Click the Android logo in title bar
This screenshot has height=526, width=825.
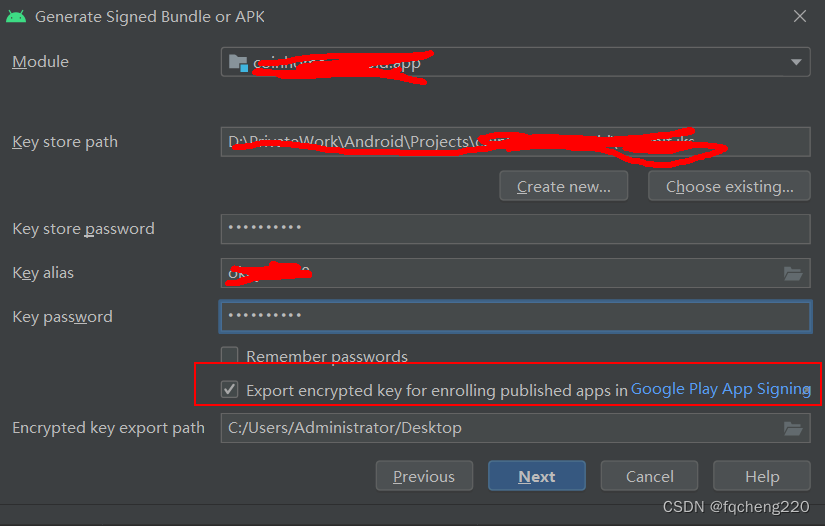pos(16,17)
